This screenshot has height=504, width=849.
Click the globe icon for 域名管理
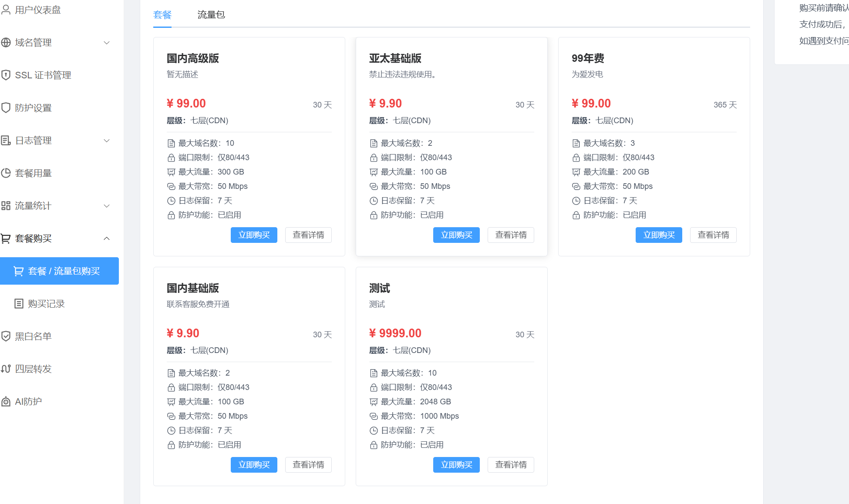tap(6, 42)
